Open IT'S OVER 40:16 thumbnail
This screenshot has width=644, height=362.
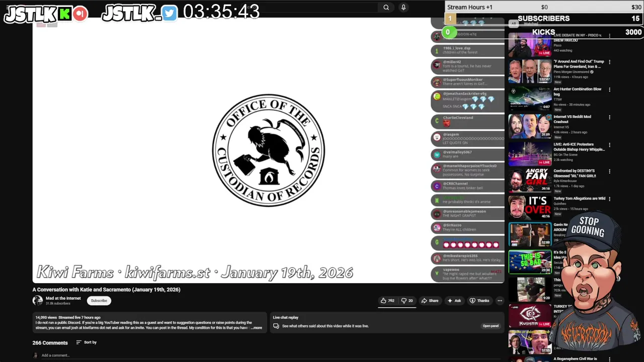[x=530, y=208]
